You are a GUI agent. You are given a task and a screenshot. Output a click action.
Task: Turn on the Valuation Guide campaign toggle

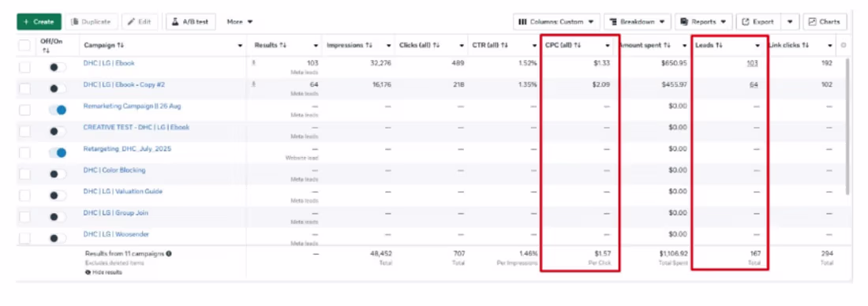click(x=57, y=196)
